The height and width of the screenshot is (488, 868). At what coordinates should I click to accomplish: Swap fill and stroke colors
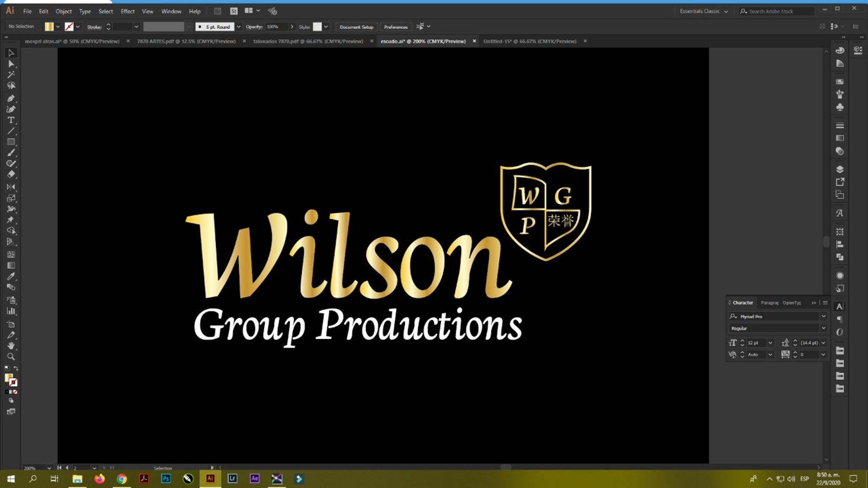click(x=16, y=368)
